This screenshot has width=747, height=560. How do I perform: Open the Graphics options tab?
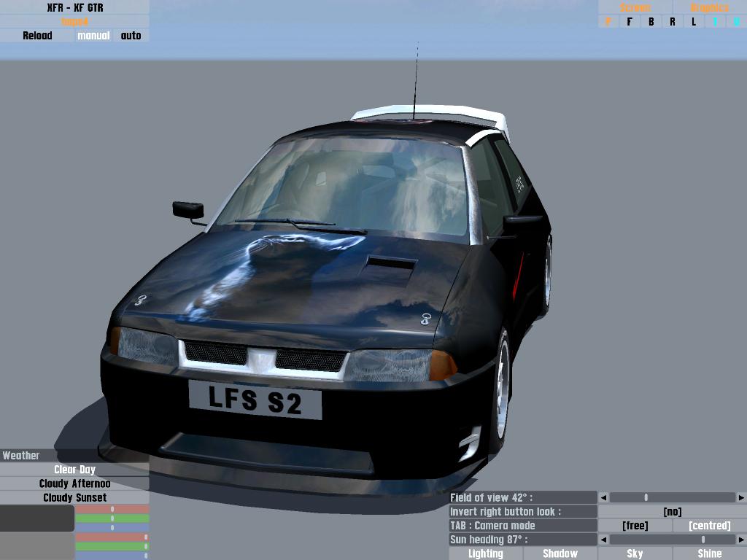709,7
